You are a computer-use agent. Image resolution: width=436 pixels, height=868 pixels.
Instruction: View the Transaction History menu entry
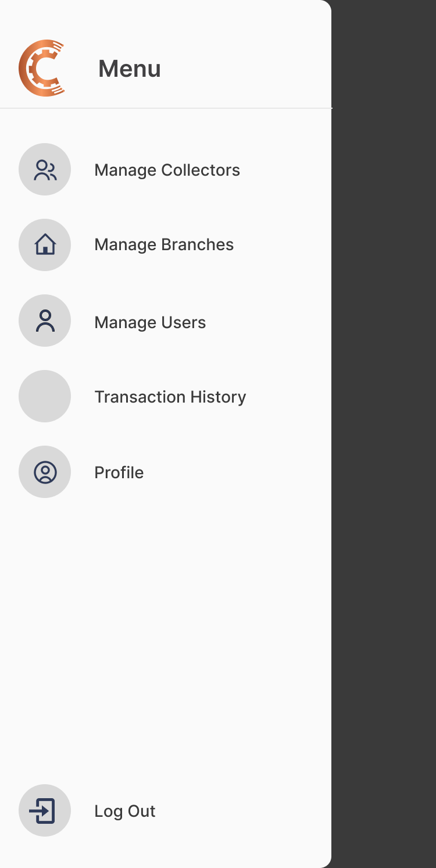tap(170, 397)
